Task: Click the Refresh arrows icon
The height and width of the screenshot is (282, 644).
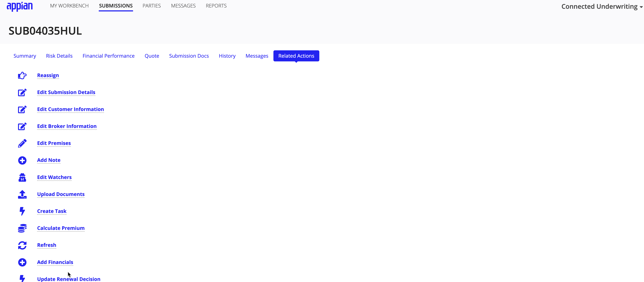Action: point(22,245)
